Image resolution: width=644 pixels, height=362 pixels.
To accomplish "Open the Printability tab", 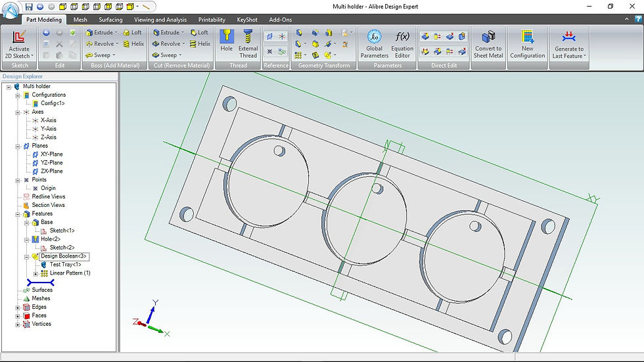I will click(212, 19).
